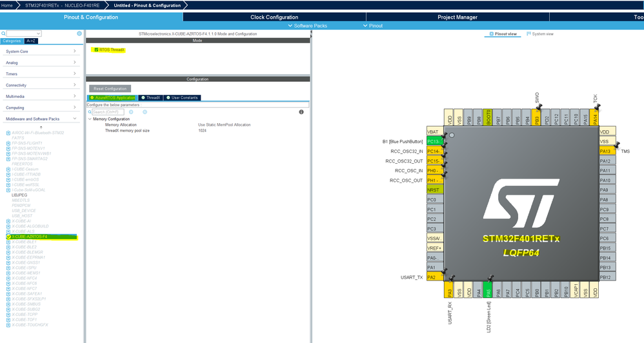Collapse Middleware and Software Packs section

pyautogui.click(x=41, y=119)
